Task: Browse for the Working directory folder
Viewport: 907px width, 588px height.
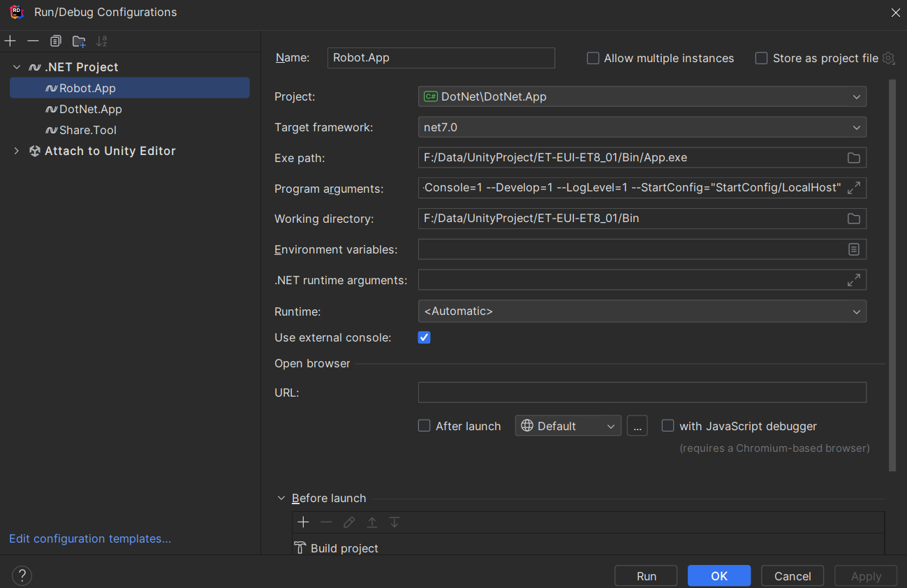Action: (x=853, y=219)
